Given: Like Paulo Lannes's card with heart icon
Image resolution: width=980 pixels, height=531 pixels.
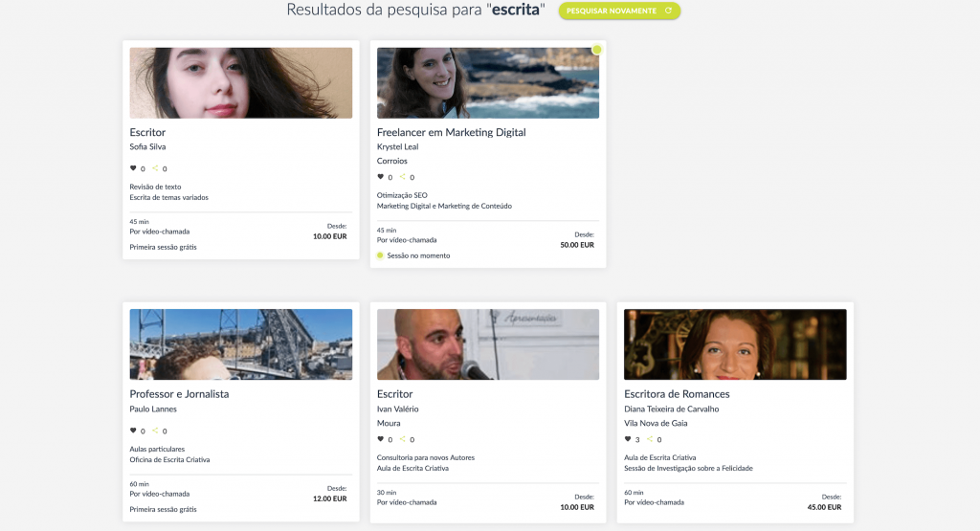Looking at the screenshot, I should click(133, 431).
